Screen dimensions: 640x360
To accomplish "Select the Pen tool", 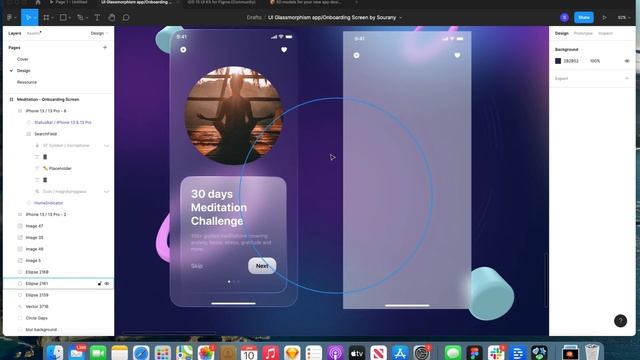I will (x=80, y=18).
